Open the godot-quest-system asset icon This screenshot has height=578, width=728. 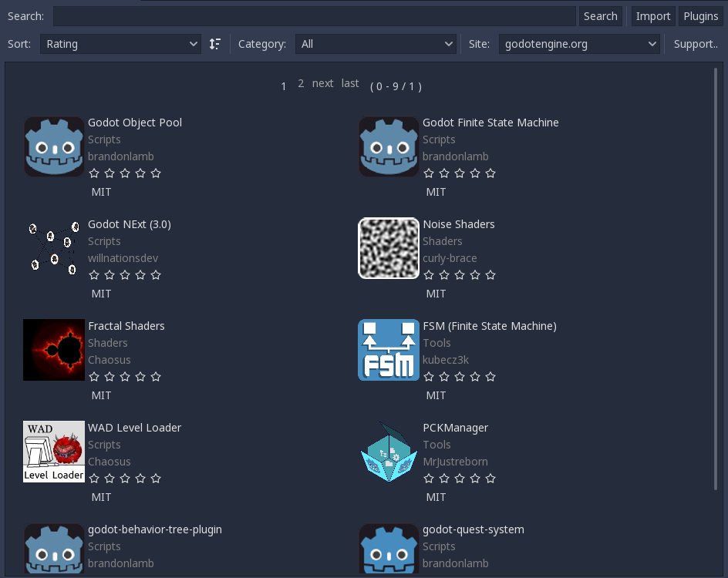click(389, 550)
